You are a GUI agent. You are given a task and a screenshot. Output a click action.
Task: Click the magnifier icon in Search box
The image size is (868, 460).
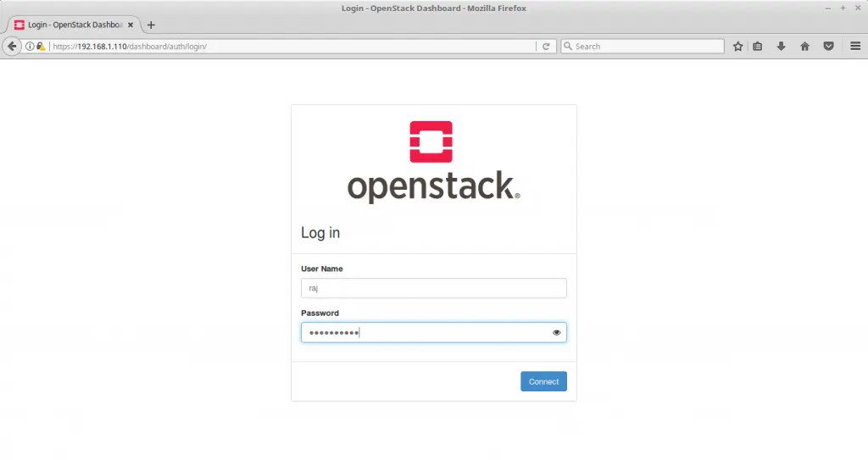click(567, 47)
